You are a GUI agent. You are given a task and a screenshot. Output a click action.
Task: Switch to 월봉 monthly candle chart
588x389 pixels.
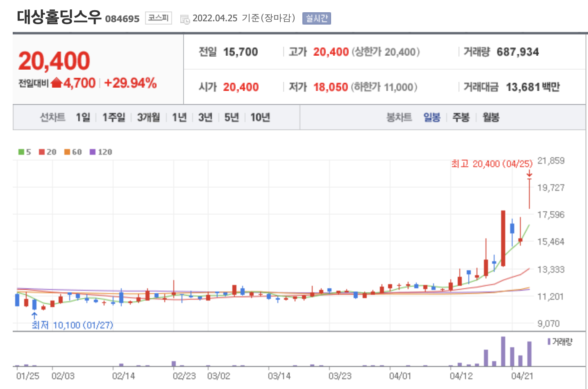[x=491, y=118]
